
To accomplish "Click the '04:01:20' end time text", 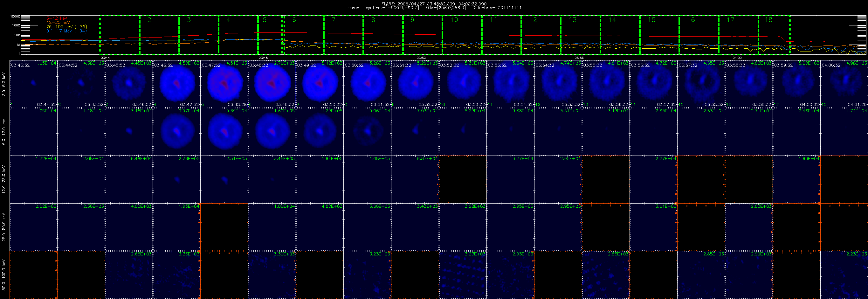I will click(x=858, y=105).
